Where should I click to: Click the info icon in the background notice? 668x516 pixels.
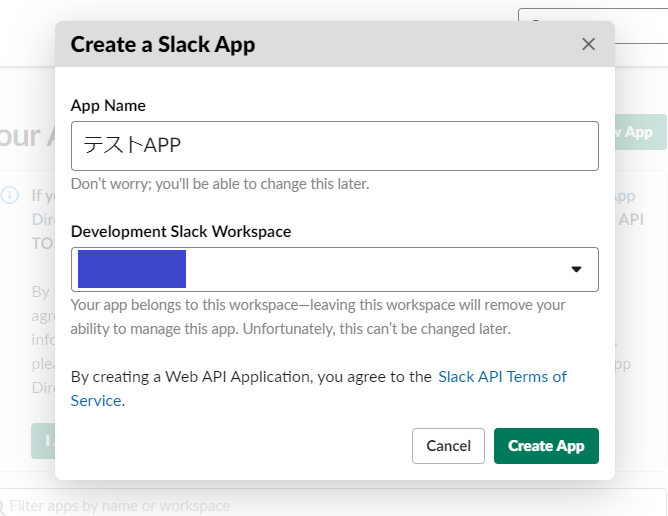[9, 195]
